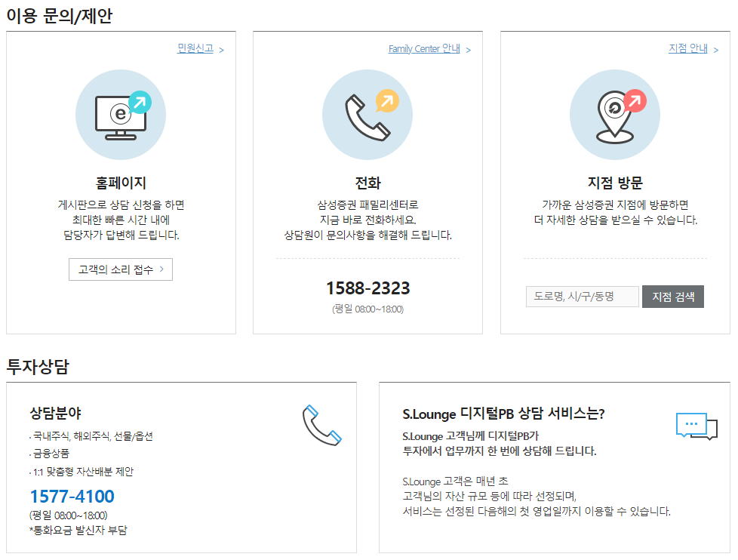Click the (평일 08:00~18:00) text under 1588-2323
Screen dimensions: 738x560
coord(368,309)
